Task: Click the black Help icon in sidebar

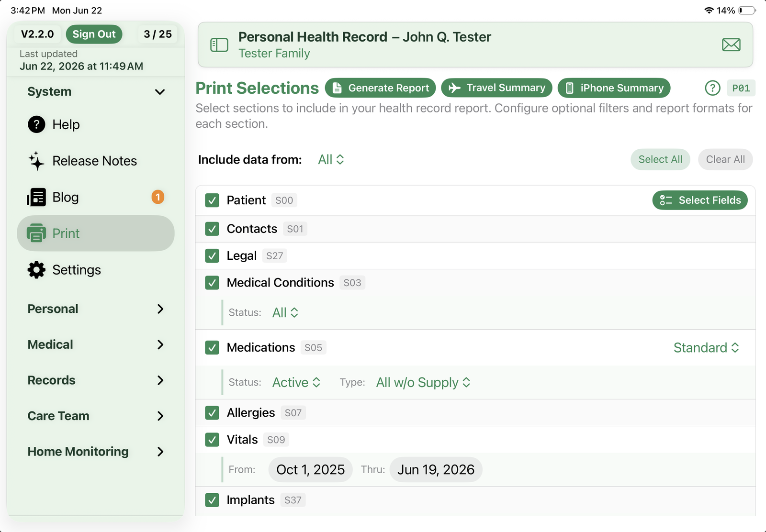Action: click(36, 124)
